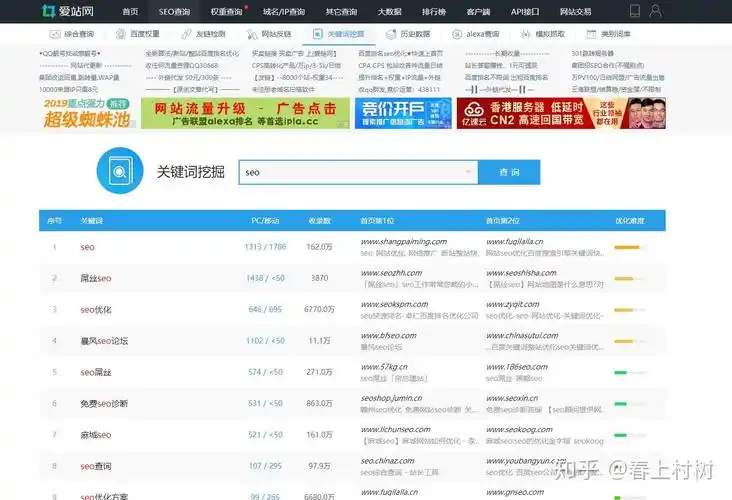This screenshot has width=732, height=500.
Task: Open www.chinasutui.com link
Action: click(522, 335)
